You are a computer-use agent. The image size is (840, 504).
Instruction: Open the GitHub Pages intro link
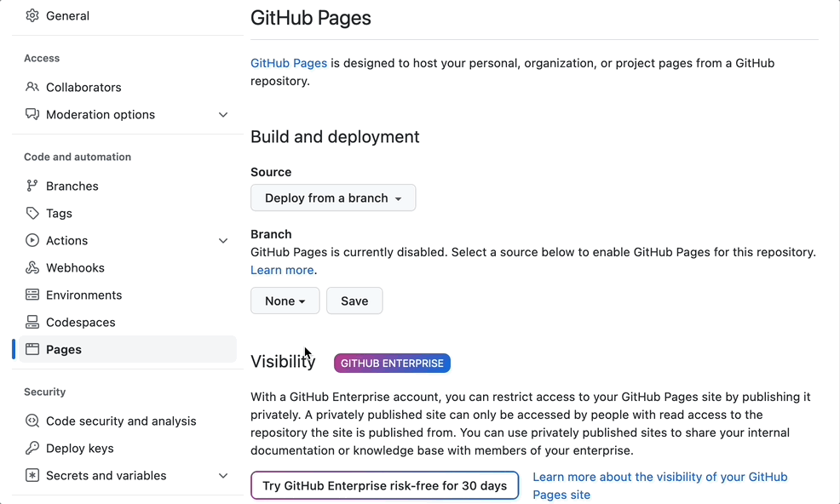pos(289,63)
